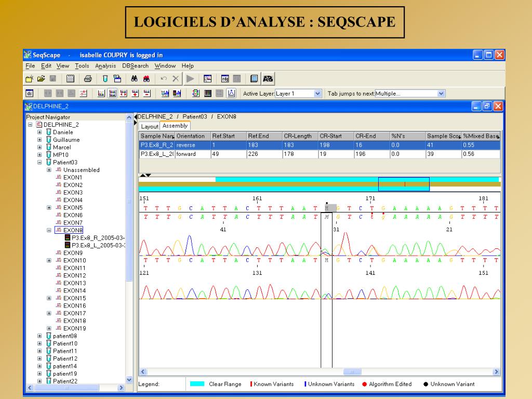This screenshot has width=532, height=399.
Task: Click the CR-Length column header
Action: click(300, 136)
